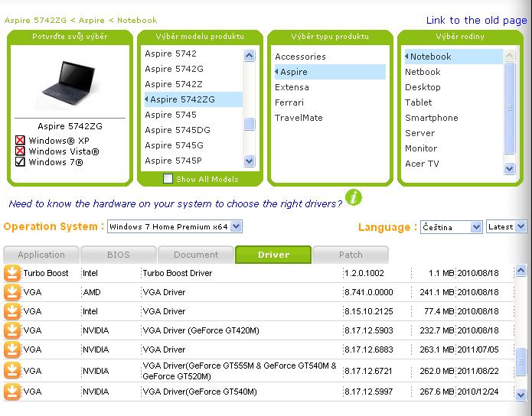Switch to the BIOS tab
The image size is (532, 416).
point(119,255)
